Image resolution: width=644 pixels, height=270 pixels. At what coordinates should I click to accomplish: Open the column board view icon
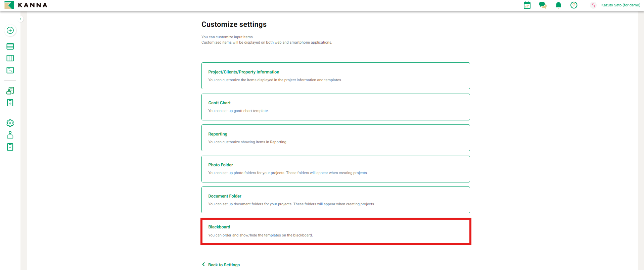pyautogui.click(x=10, y=58)
